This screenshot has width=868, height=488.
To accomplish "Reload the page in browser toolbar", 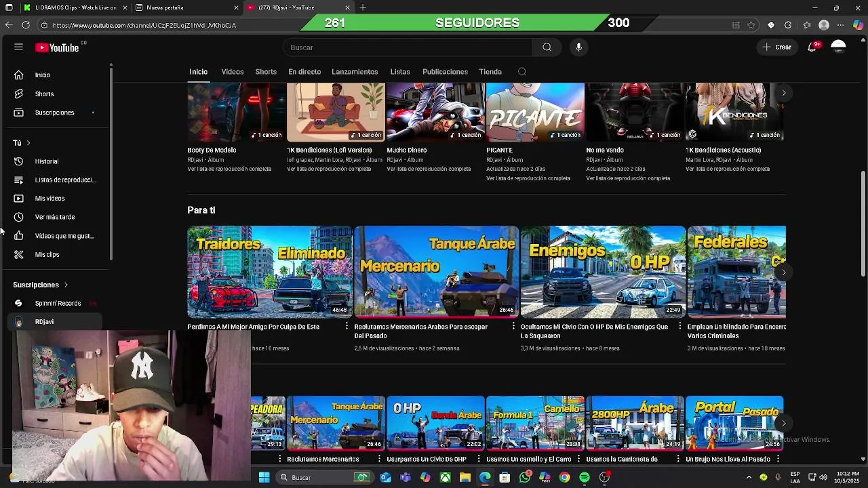I will 26,25.
